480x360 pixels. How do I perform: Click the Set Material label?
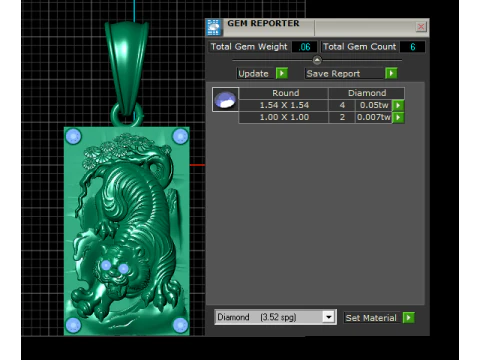(371, 318)
